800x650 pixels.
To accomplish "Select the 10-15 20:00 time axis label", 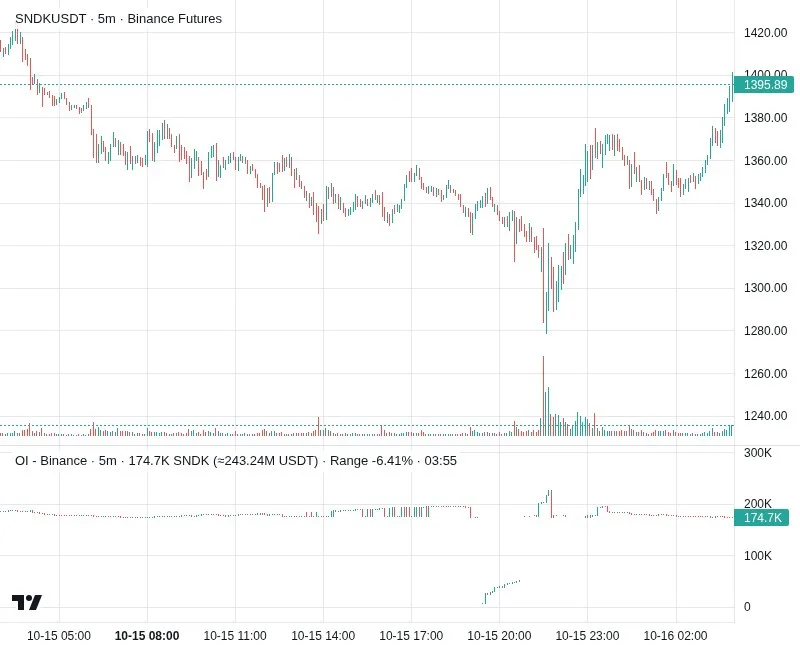I will tap(499, 636).
